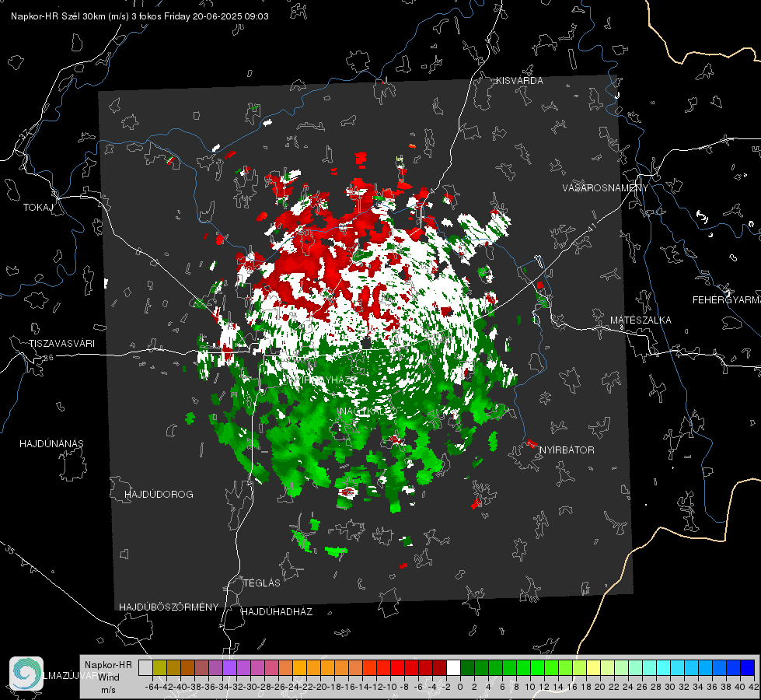This screenshot has width=761, height=700.
Task: Choose the dark blue swatch ending the wind scale
Action: tap(748, 667)
